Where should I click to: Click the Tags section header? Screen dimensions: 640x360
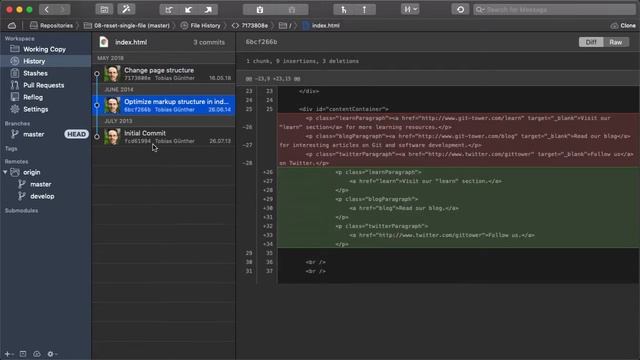click(11, 149)
